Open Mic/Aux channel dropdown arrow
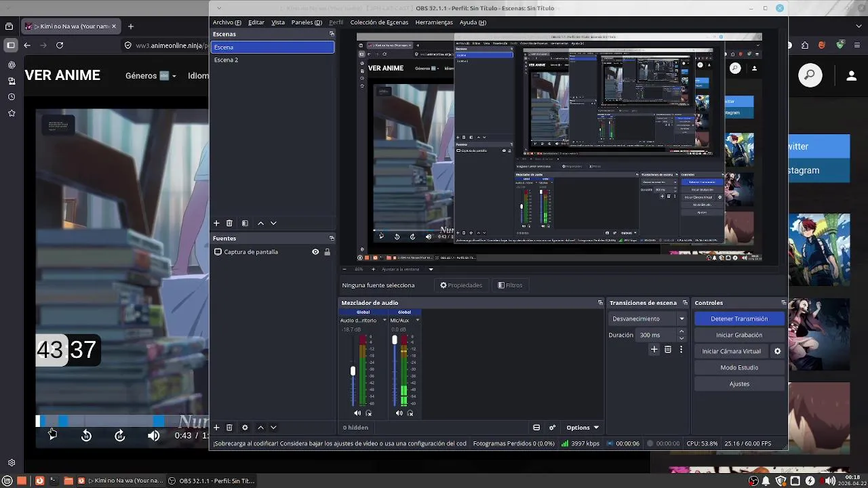This screenshot has height=488, width=868. tap(417, 321)
